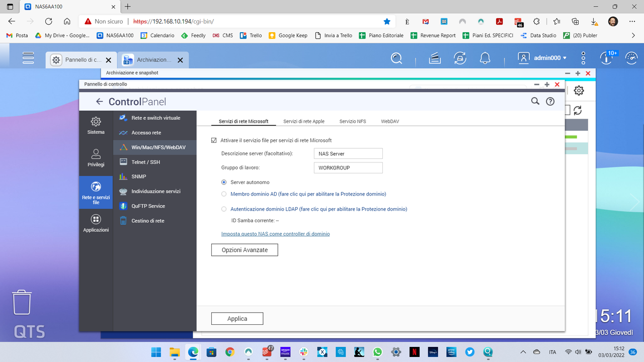Open the Control Panel help icon
Viewport: 644px width, 362px height.
coord(550,101)
